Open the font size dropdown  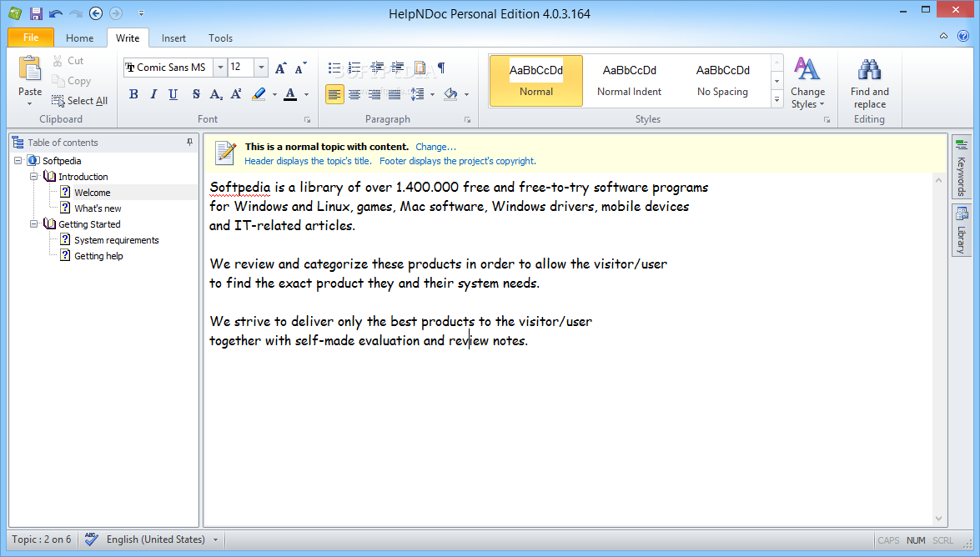pyautogui.click(x=261, y=68)
